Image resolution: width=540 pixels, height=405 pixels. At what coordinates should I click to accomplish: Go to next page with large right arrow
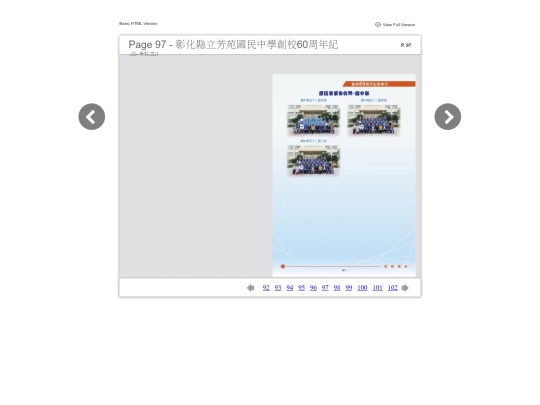(x=448, y=117)
